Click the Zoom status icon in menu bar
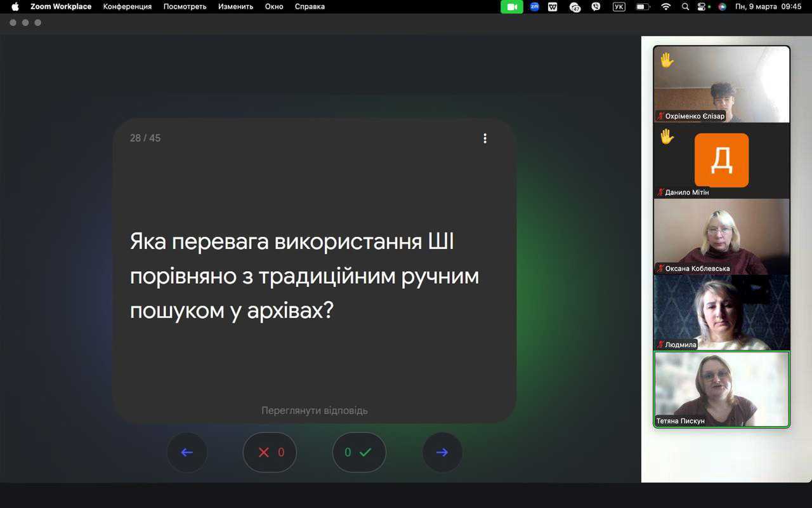The width and height of the screenshot is (812, 508). [x=534, y=6]
